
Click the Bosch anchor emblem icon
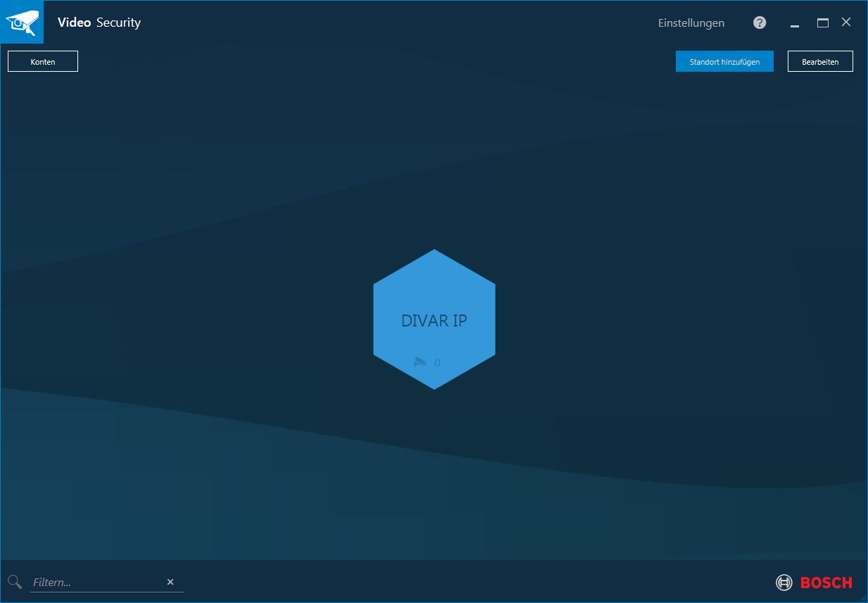click(x=784, y=582)
